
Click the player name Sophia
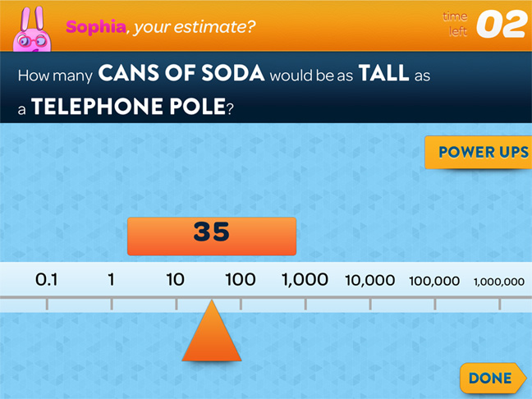tap(96, 27)
